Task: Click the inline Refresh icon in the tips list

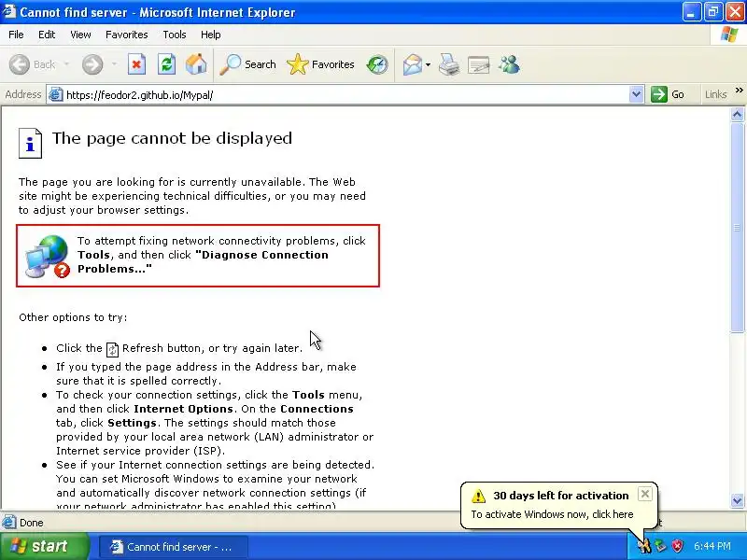Action: coord(112,349)
